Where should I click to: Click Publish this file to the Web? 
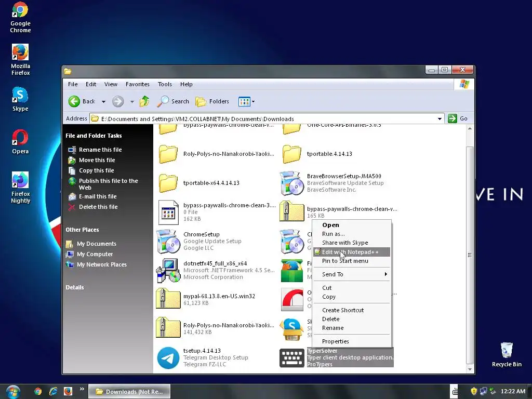click(x=103, y=184)
